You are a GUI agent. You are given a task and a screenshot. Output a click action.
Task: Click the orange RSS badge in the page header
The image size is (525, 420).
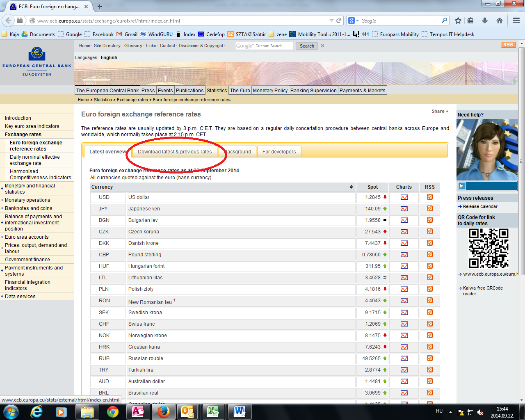pyautogui.click(x=508, y=45)
